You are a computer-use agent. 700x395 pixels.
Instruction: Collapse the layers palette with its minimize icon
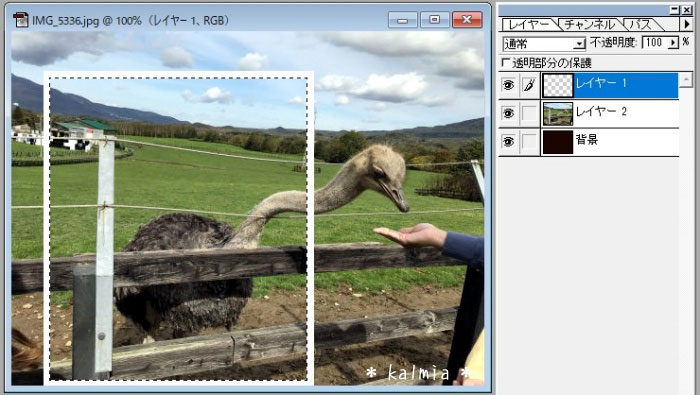pos(675,9)
